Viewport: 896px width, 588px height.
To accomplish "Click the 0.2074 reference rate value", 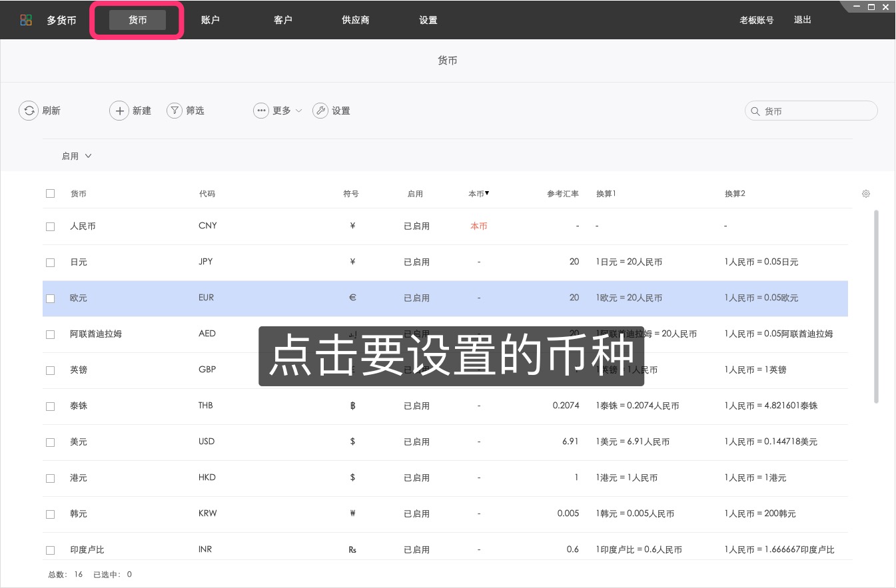I will click(566, 406).
